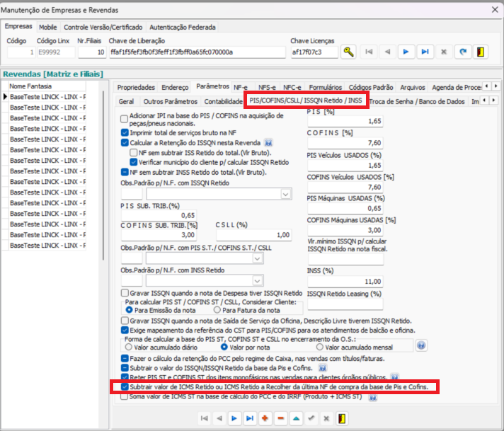Click the Chave de Liberação field
The height and width of the screenshot is (431, 504).
[x=197, y=52]
